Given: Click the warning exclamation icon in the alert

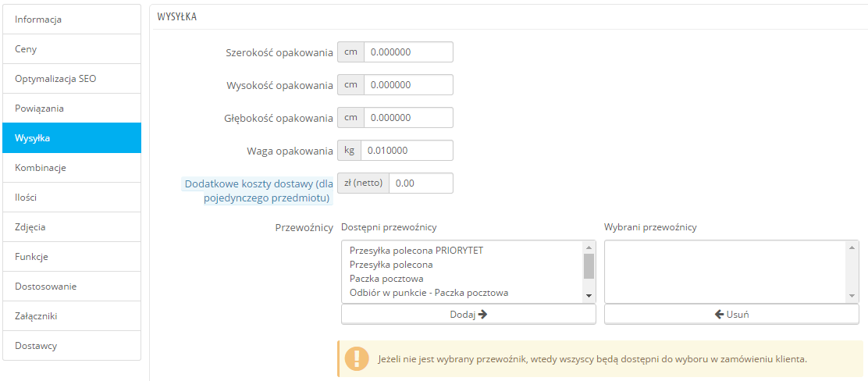Looking at the screenshot, I should tap(356, 359).
